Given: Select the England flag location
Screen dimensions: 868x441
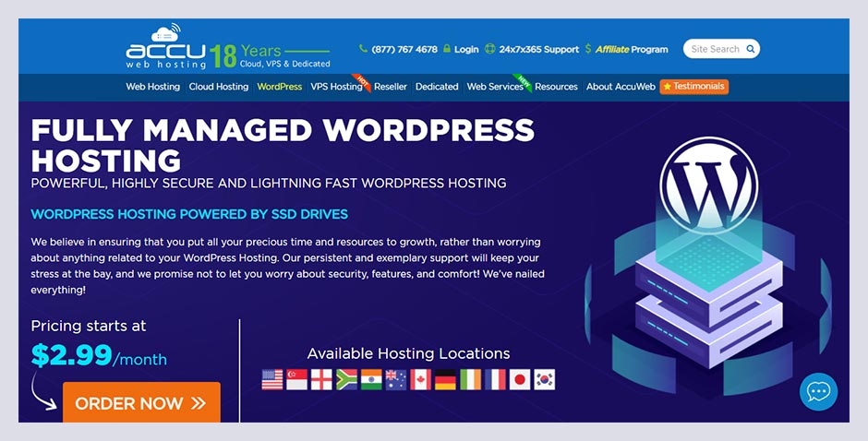Looking at the screenshot, I should pos(321,379).
